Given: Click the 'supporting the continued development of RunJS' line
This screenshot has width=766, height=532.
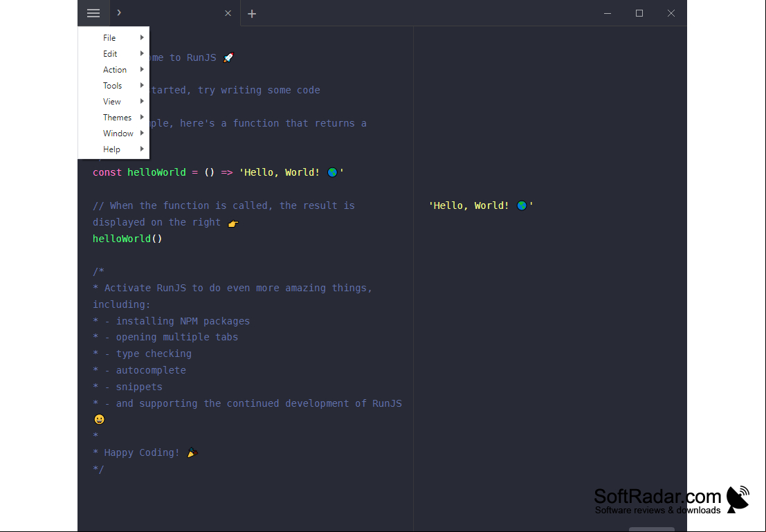Looking at the screenshot, I should (247, 403).
